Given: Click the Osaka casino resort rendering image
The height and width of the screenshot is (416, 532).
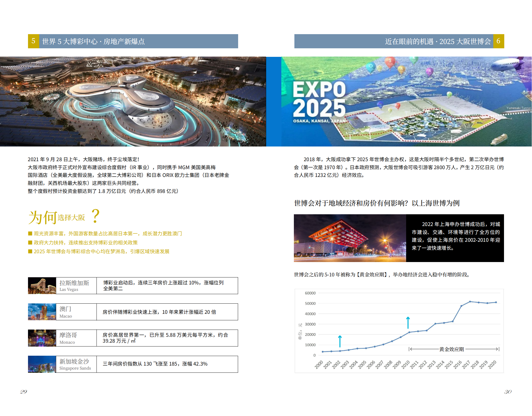Looking at the screenshot, I should click(133, 101).
